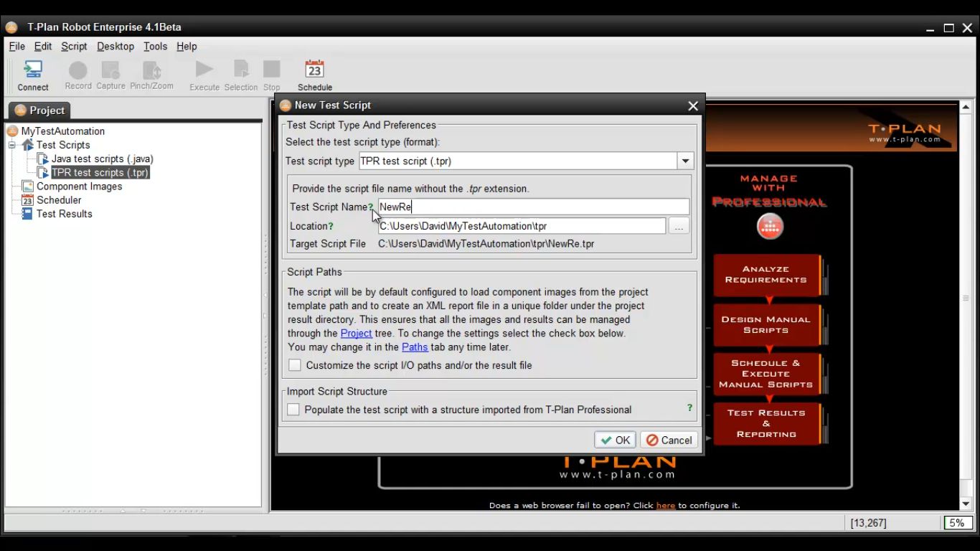Open the Desktop menu
980x551 pixels.
pos(116,46)
